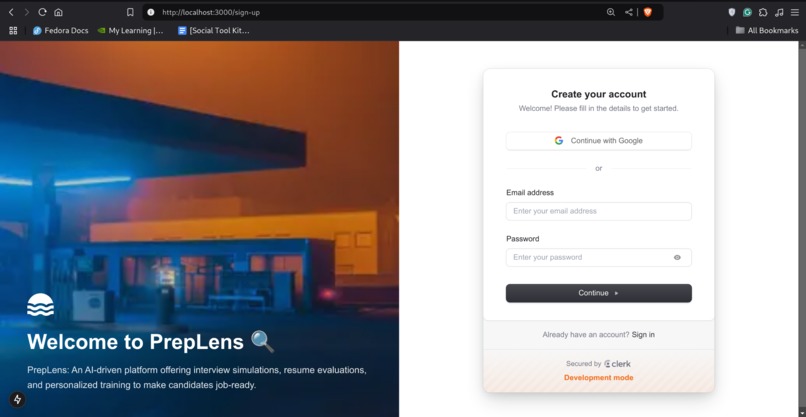The width and height of the screenshot is (806, 417).
Task: Click the Create your account heading
Action: pos(598,94)
